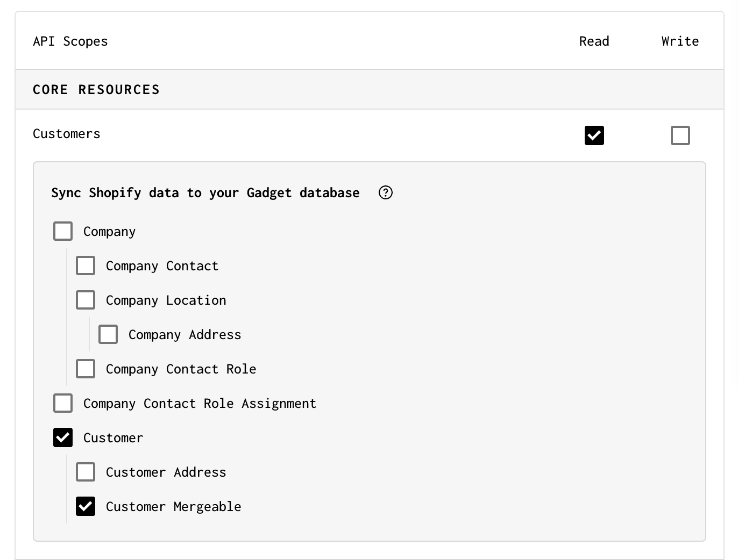This screenshot has height=560, width=738.
Task: Tick the Customer Address checkbox
Action: click(86, 472)
